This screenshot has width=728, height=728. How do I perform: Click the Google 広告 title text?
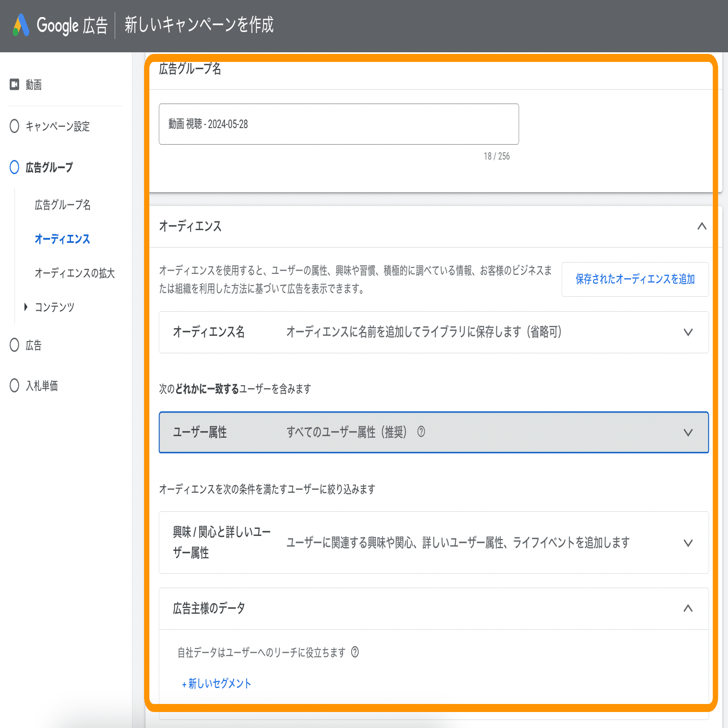[72, 25]
